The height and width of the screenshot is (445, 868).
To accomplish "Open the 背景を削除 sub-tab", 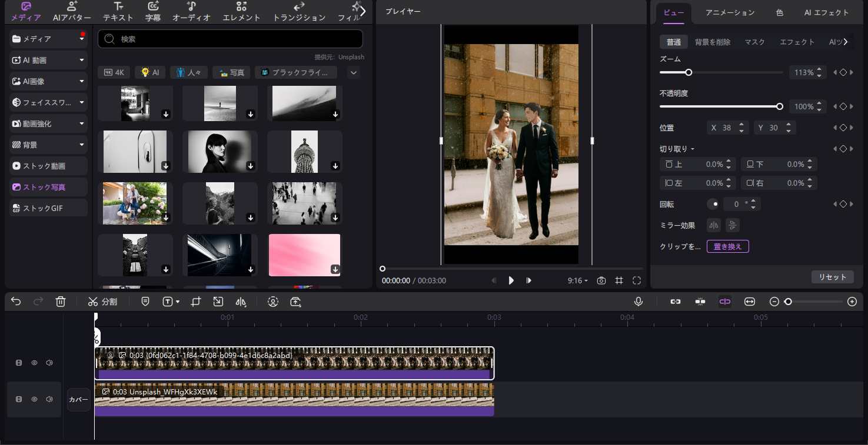I will pos(712,42).
